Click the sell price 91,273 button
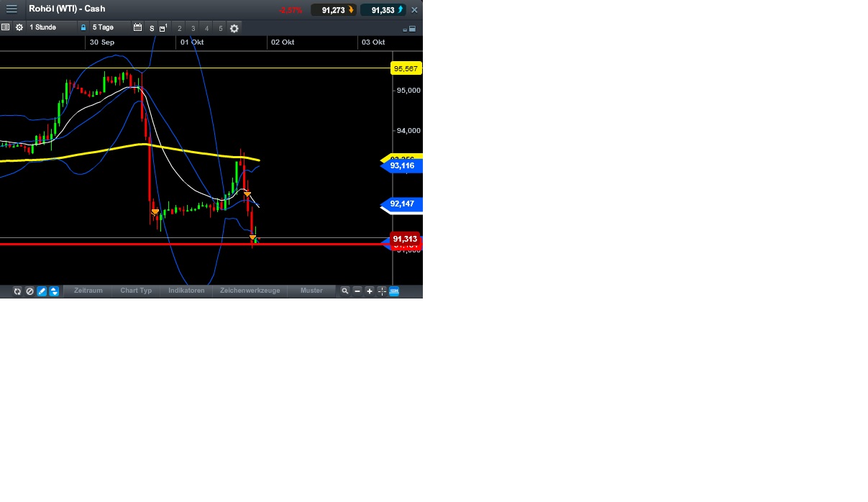868x502 pixels. [x=333, y=9]
